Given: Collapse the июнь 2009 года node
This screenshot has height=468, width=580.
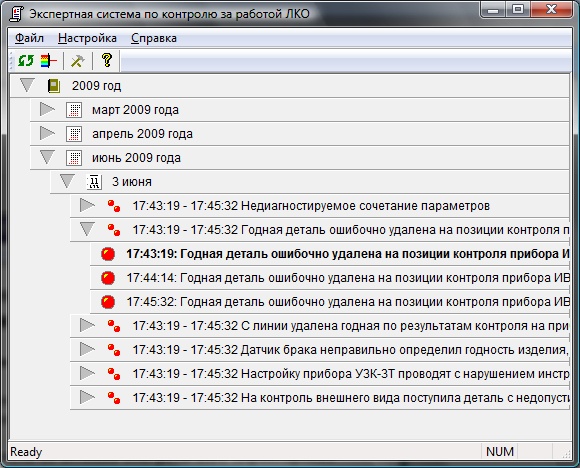Looking at the screenshot, I should [x=47, y=157].
